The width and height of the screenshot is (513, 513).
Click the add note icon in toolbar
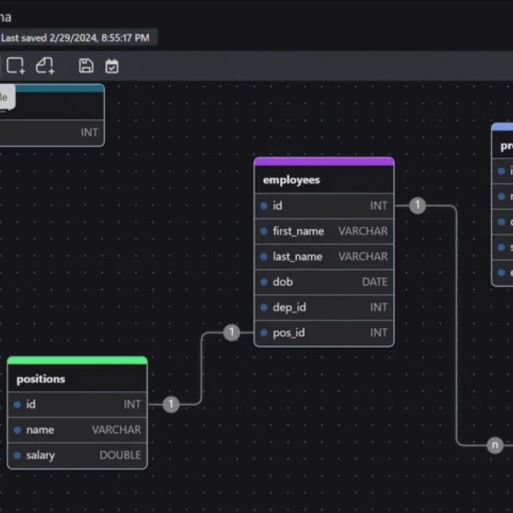45,65
